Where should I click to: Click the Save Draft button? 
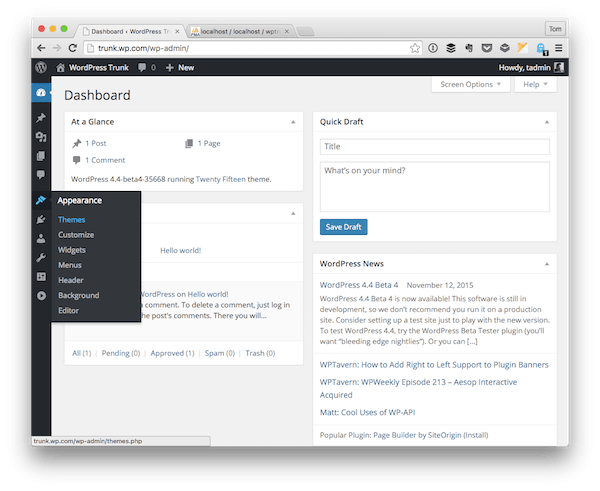click(x=343, y=227)
